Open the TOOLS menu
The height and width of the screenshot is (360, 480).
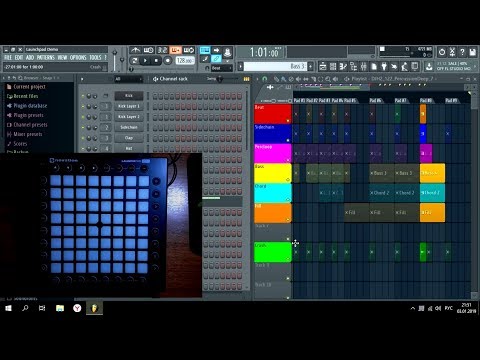tap(95, 58)
